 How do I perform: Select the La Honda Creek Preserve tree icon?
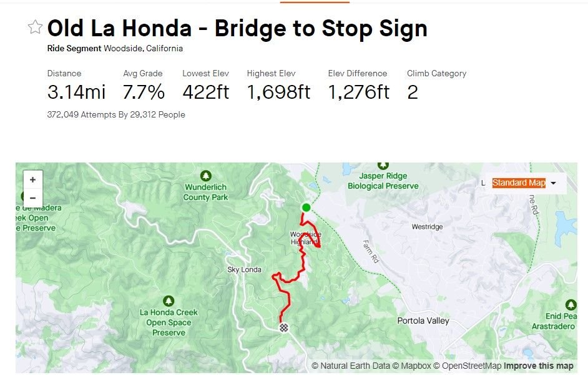click(169, 301)
